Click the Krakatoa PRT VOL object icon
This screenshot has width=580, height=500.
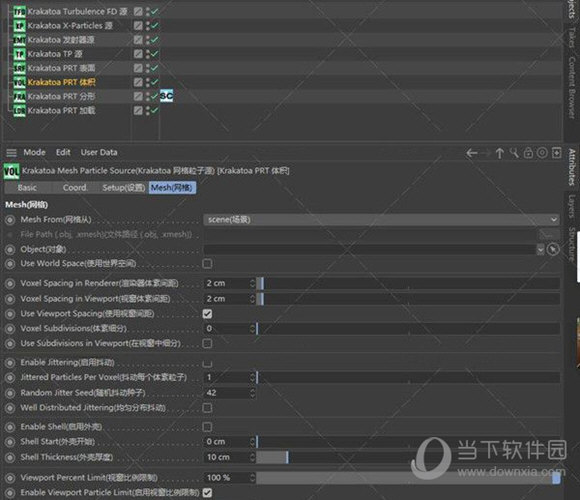20,82
